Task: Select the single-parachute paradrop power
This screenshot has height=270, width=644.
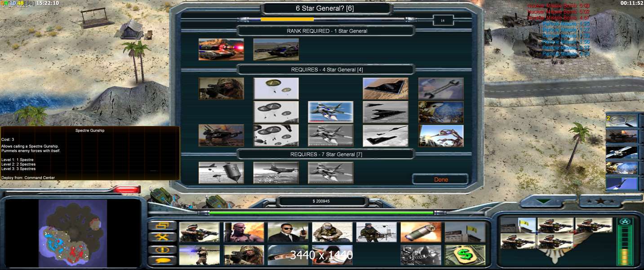Action: tap(276, 89)
